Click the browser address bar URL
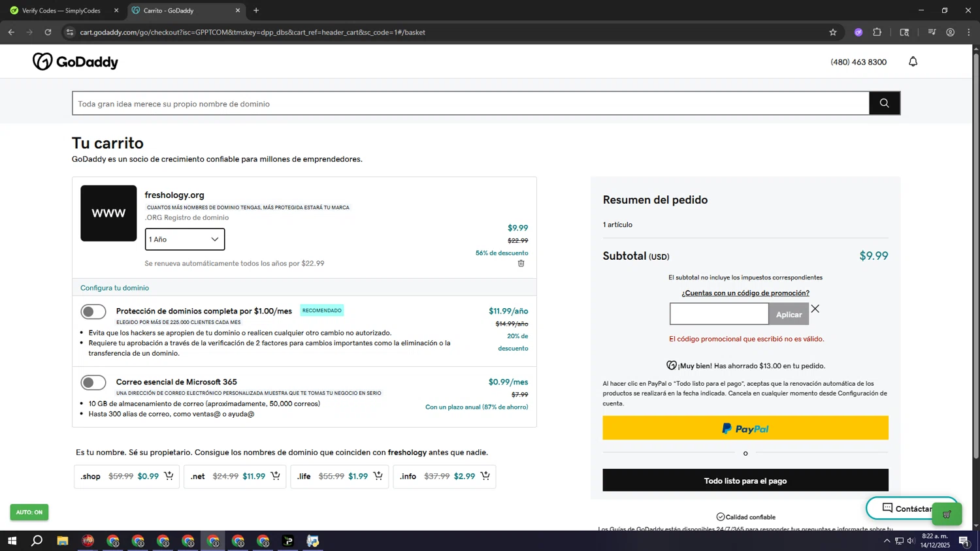The image size is (980, 551). tap(252, 32)
